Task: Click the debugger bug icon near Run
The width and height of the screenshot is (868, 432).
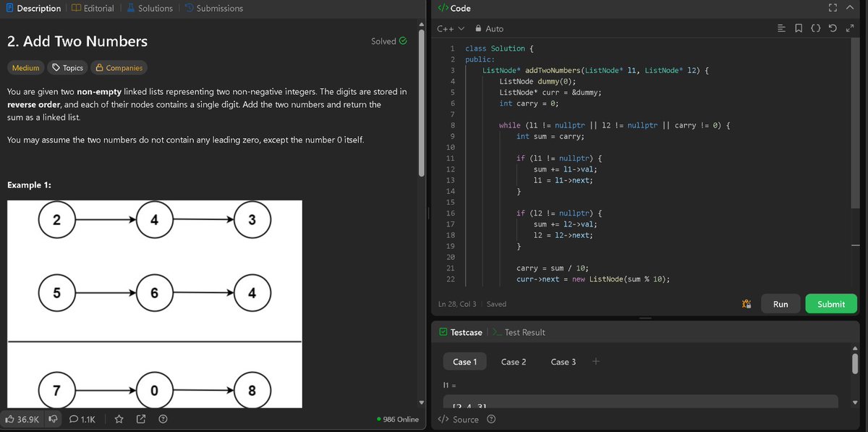Action: point(746,304)
